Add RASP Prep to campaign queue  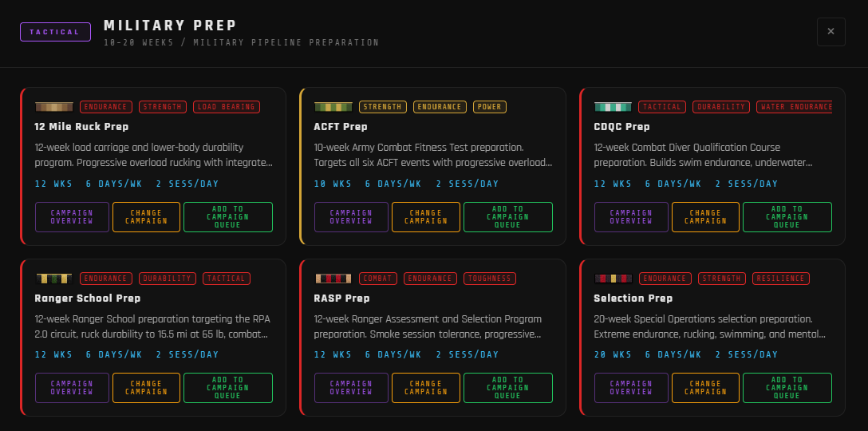(x=508, y=388)
